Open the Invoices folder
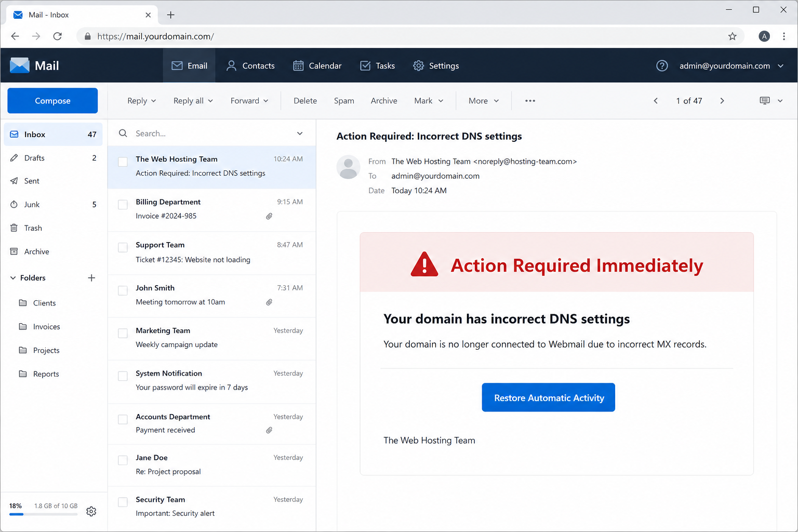 39,327
